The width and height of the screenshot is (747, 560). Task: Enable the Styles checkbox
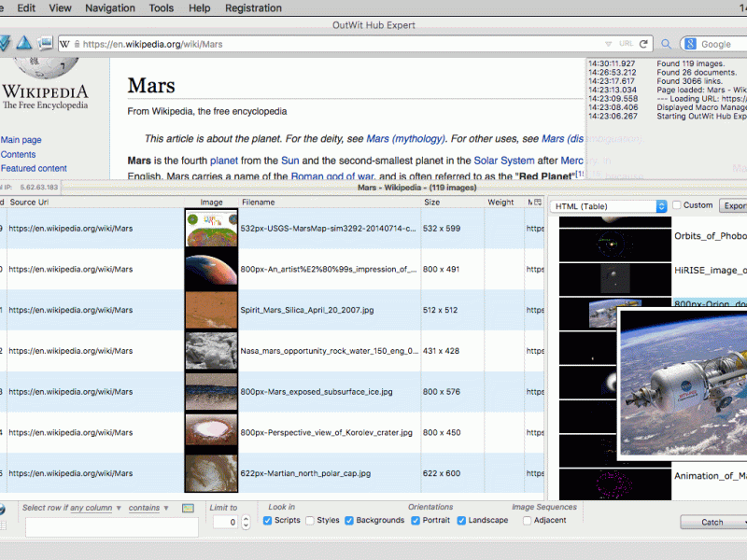coord(310,521)
